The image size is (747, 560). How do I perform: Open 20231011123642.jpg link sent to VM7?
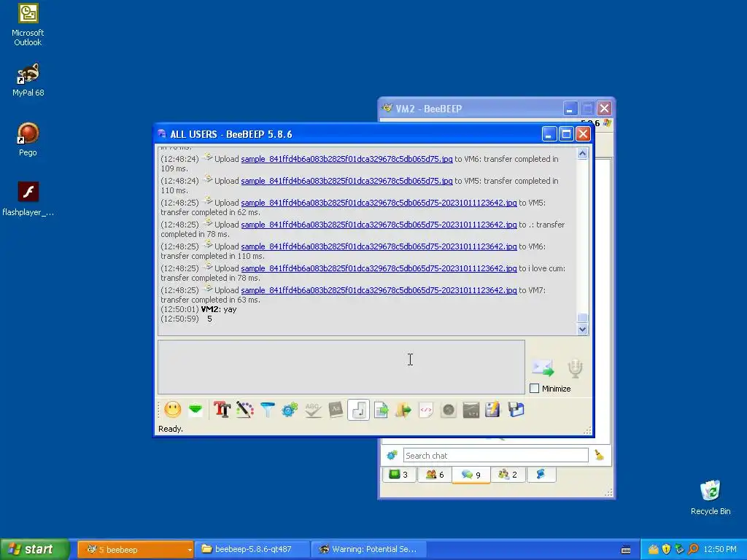(x=379, y=290)
